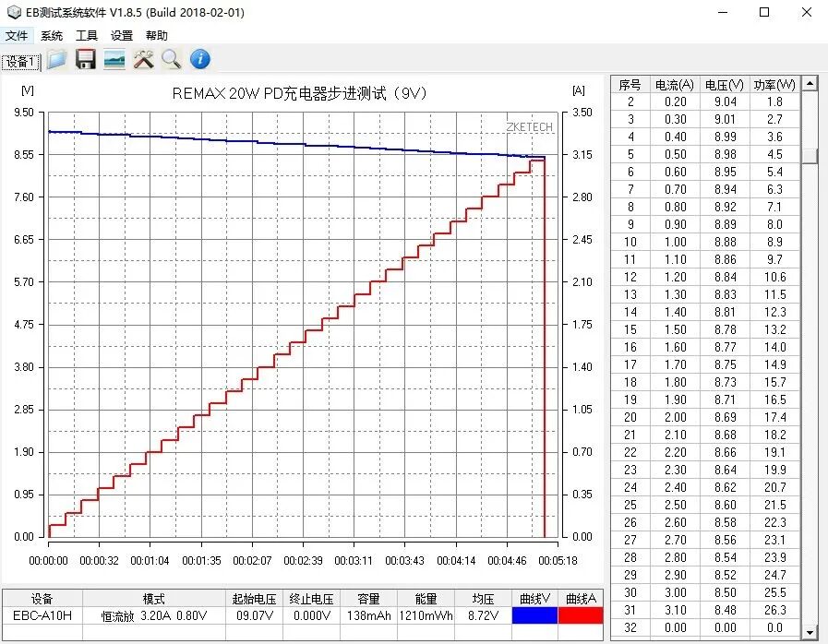Open the 设置 menu
Viewport: 828px width, 644px height.
coord(122,36)
